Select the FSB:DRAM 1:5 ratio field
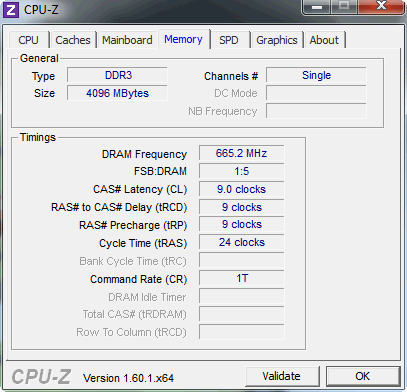The width and height of the screenshot is (407, 392). (242, 171)
